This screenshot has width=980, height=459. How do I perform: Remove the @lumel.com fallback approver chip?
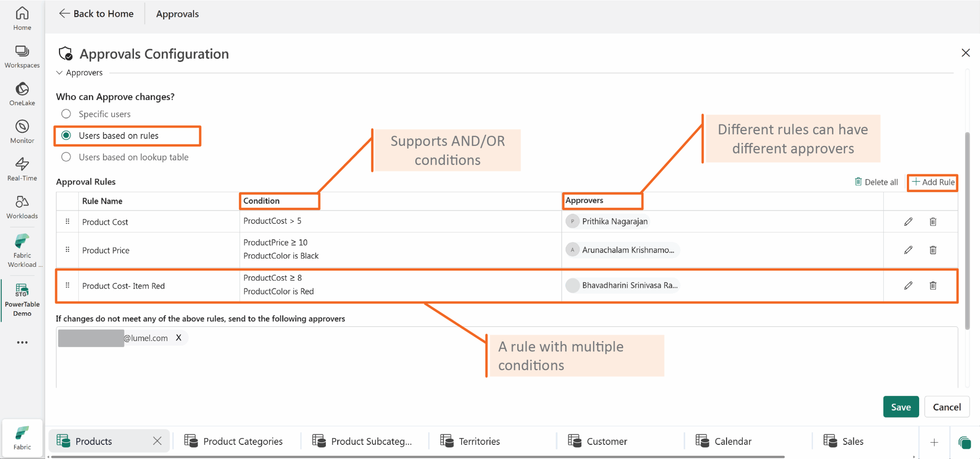[x=178, y=338]
